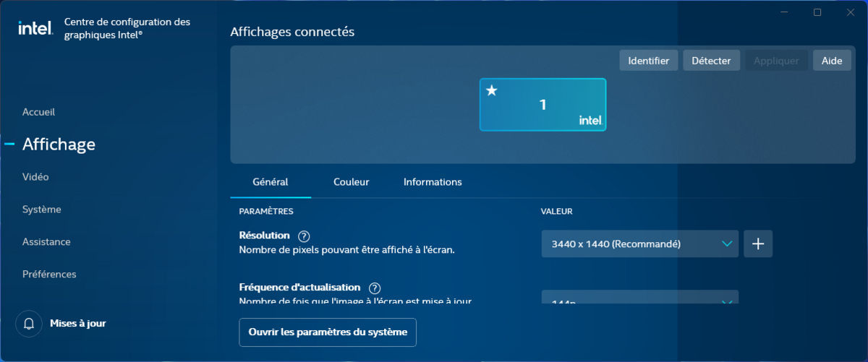
Task: Click the Identifier button
Action: (649, 61)
